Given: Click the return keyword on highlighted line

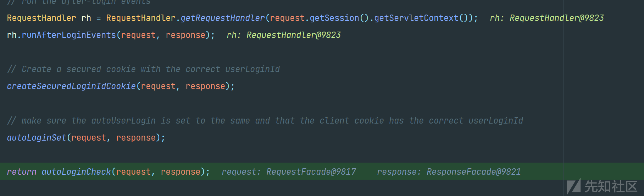Looking at the screenshot, I should pyautogui.click(x=22, y=172).
